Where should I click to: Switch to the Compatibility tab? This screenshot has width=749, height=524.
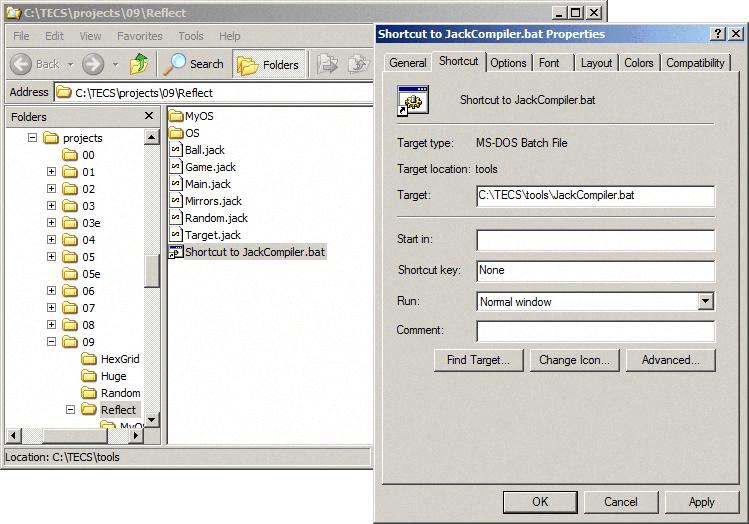pyautogui.click(x=695, y=63)
